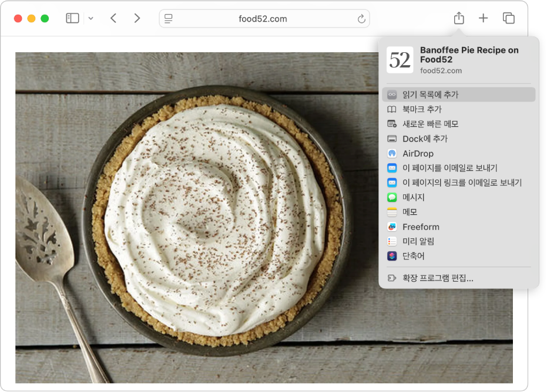Image resolution: width=547 pixels, height=392 pixels.
Task: Open the sidebar options dropdown chevron
Action: coord(90,18)
